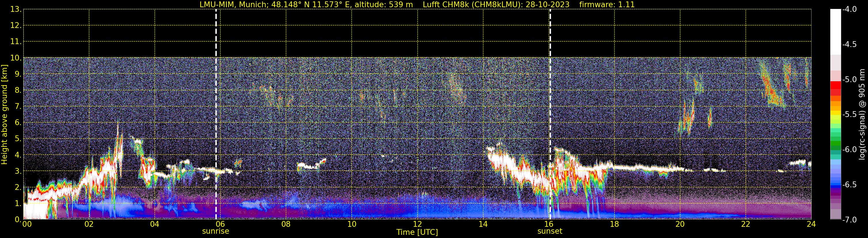Click the 'Time [UTC]' axis label
Image resolution: width=868 pixels, height=238 pixels.
point(417,232)
